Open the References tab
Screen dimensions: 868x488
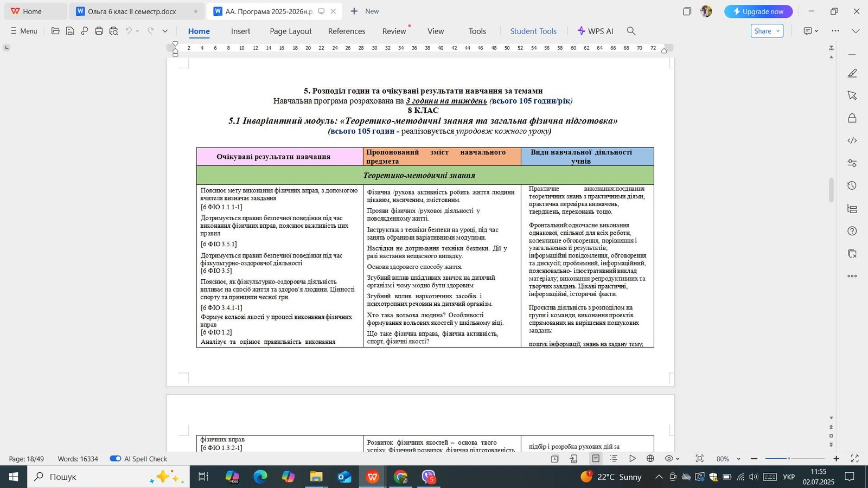click(x=347, y=31)
